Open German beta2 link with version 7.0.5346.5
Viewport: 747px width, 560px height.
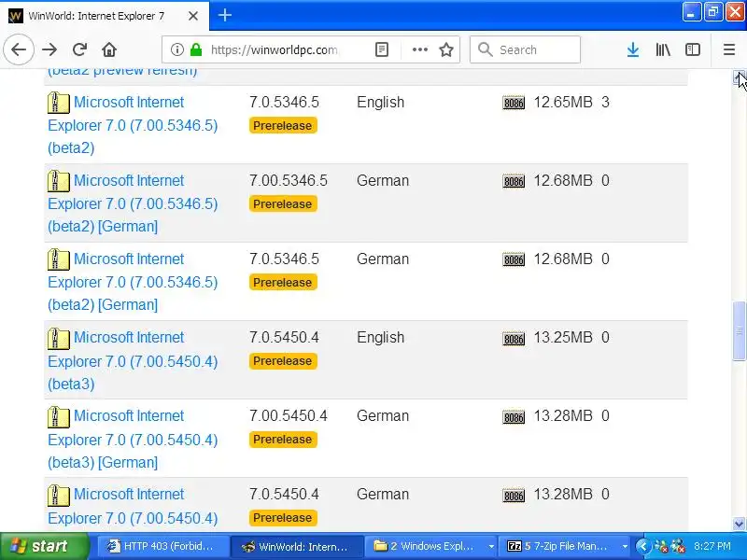tap(133, 282)
